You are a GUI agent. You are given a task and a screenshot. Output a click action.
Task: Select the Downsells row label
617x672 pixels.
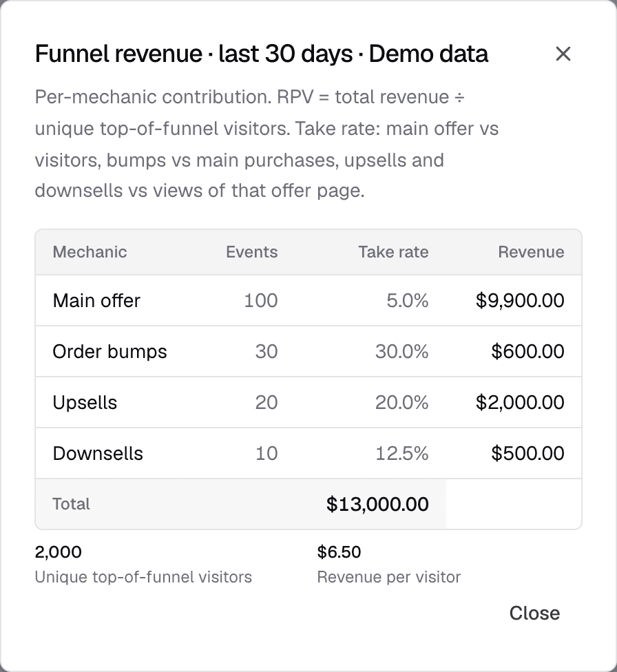98,454
